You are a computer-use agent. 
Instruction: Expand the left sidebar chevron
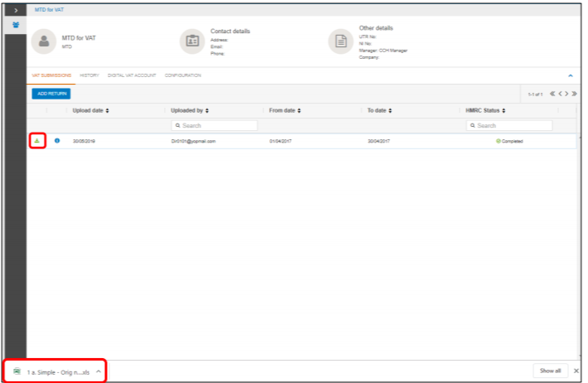click(16, 10)
